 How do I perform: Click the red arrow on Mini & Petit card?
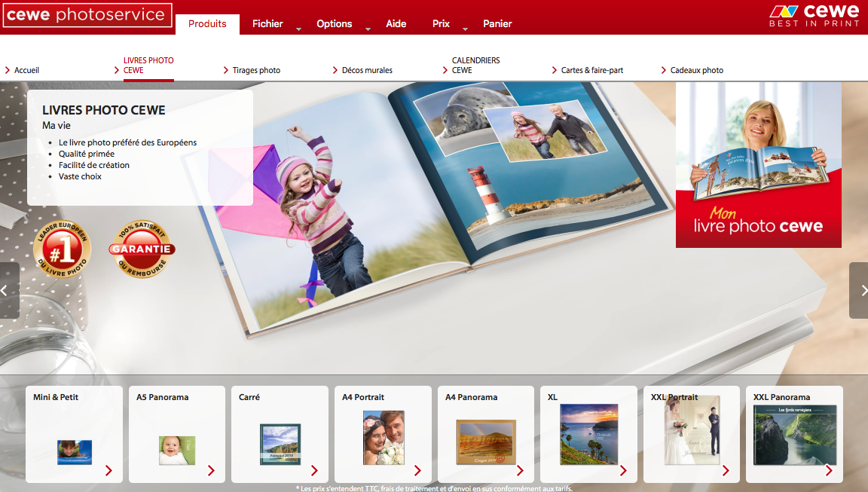pyautogui.click(x=108, y=470)
